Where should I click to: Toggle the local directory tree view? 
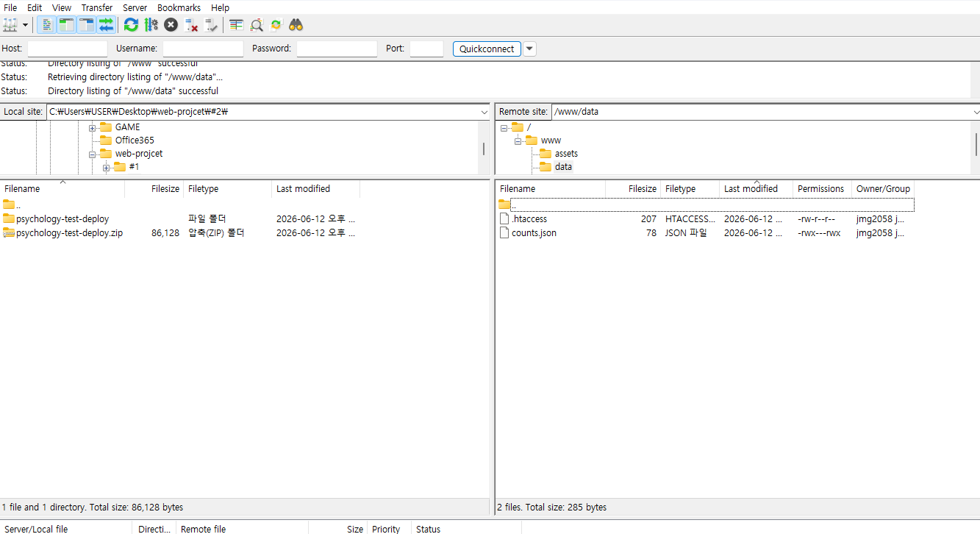pyautogui.click(x=66, y=25)
